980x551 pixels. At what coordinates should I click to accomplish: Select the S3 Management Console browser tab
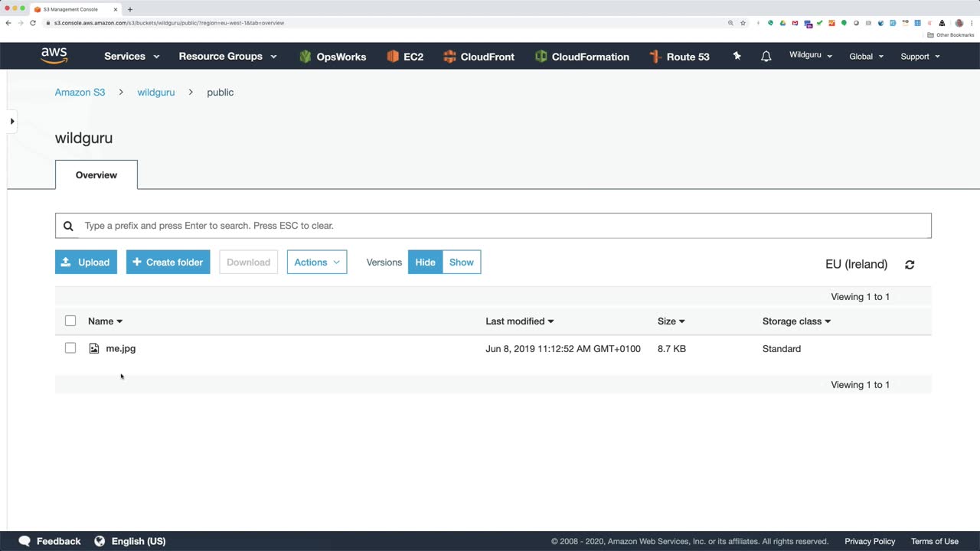75,9
